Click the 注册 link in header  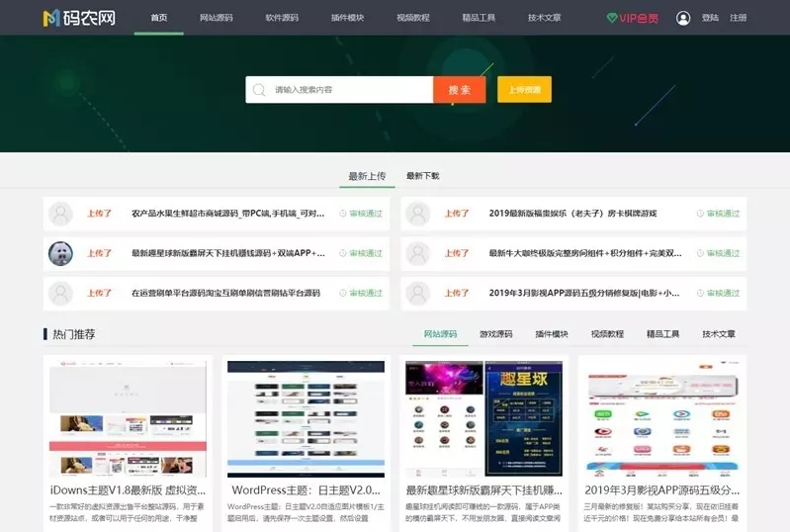(738, 18)
